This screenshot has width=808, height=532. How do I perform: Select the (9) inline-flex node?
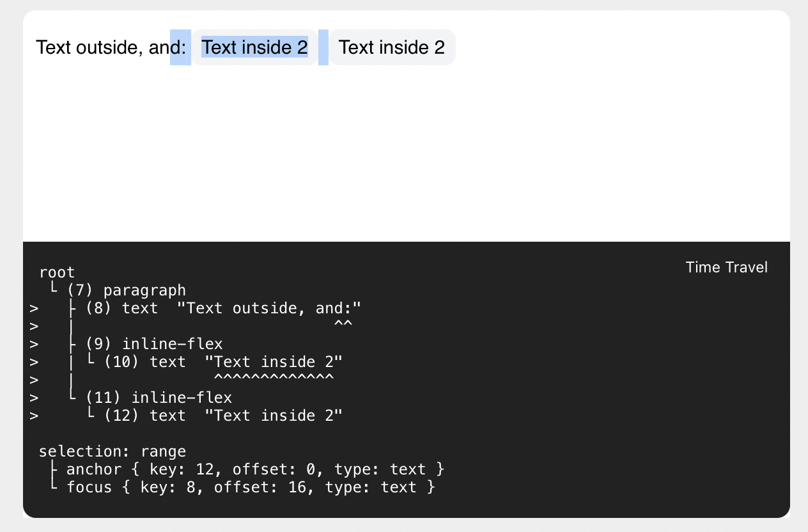(x=155, y=344)
